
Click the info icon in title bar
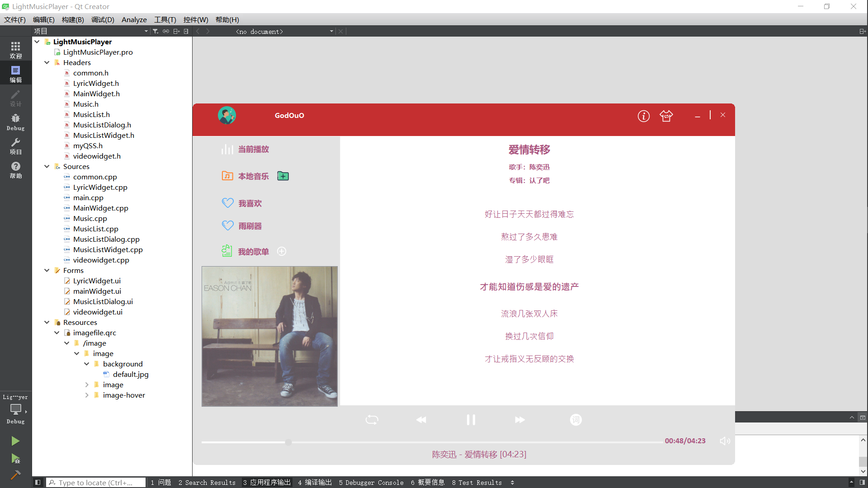tap(644, 116)
